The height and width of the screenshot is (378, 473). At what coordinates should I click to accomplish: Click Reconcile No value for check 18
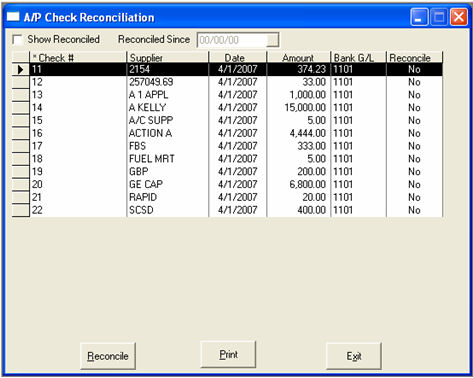click(414, 159)
